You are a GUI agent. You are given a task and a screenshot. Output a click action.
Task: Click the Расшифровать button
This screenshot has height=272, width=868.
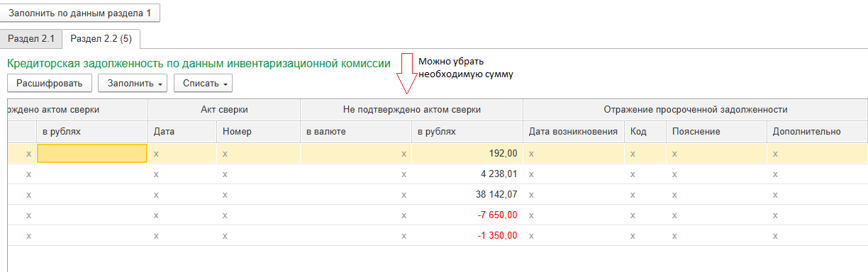[x=50, y=84]
